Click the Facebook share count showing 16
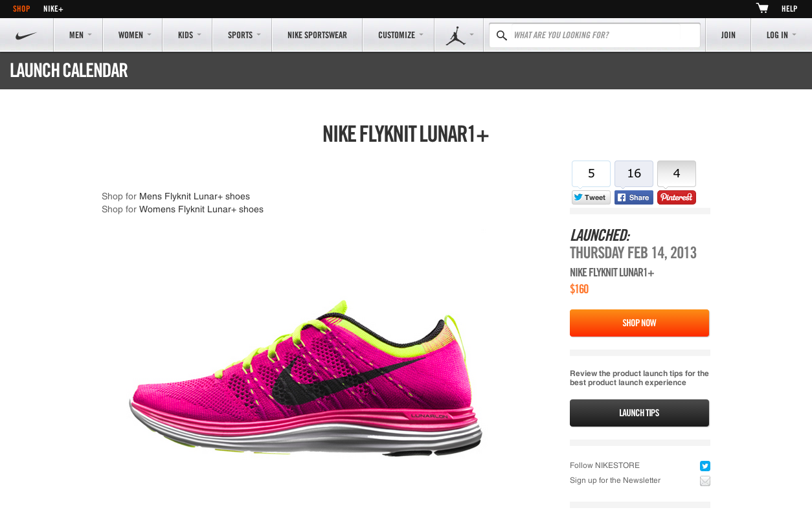 [634, 173]
